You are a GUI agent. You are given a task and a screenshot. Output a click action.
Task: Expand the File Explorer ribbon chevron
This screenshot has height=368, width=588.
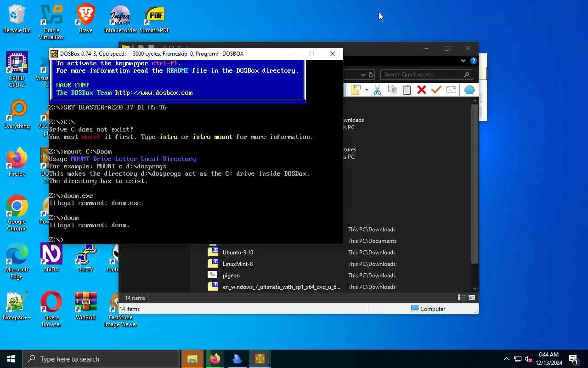click(463, 61)
